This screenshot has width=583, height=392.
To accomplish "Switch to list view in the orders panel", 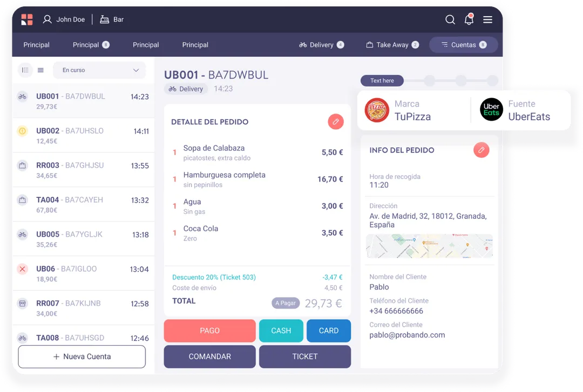I will pyautogui.click(x=40, y=70).
